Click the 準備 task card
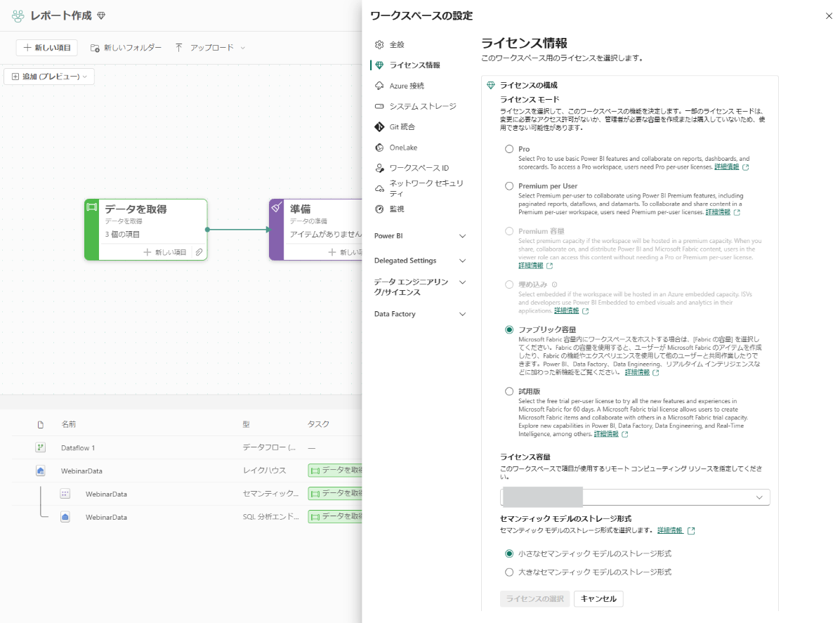 pyautogui.click(x=315, y=230)
